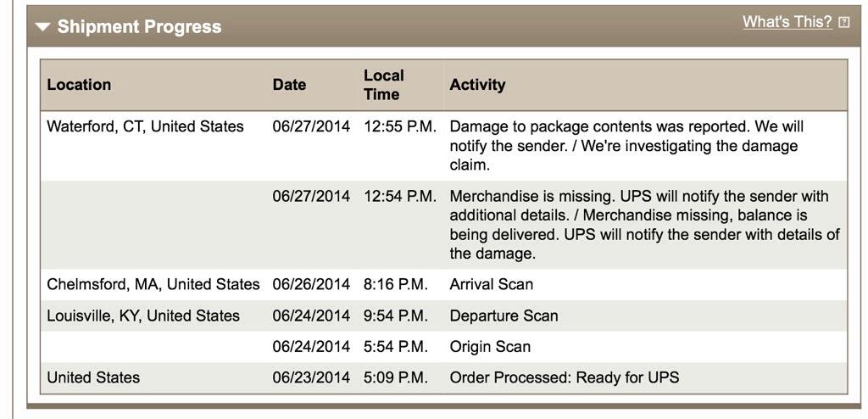The image size is (868, 419).
Task: Select the Activity column header
Action: [477, 85]
